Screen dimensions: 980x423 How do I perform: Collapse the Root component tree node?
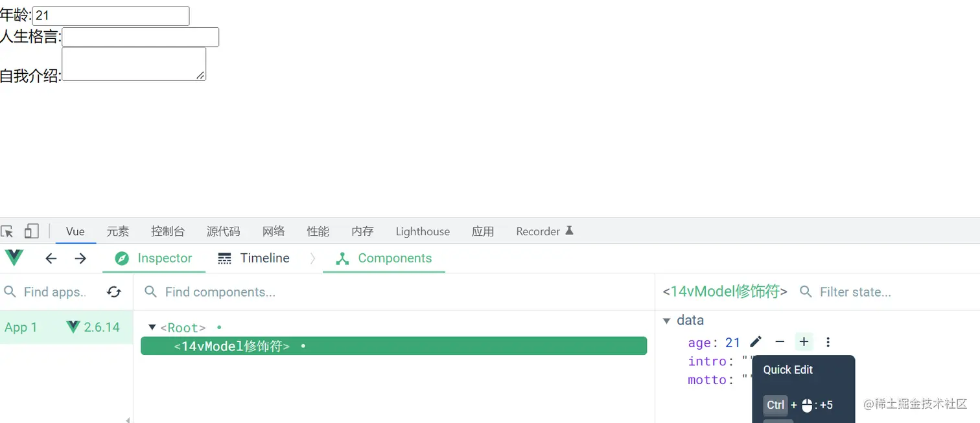click(152, 328)
